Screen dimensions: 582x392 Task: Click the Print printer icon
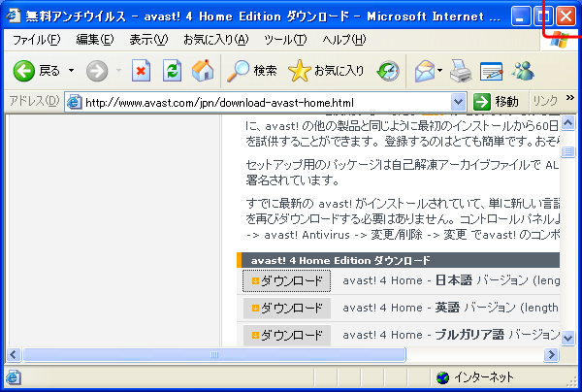(461, 71)
